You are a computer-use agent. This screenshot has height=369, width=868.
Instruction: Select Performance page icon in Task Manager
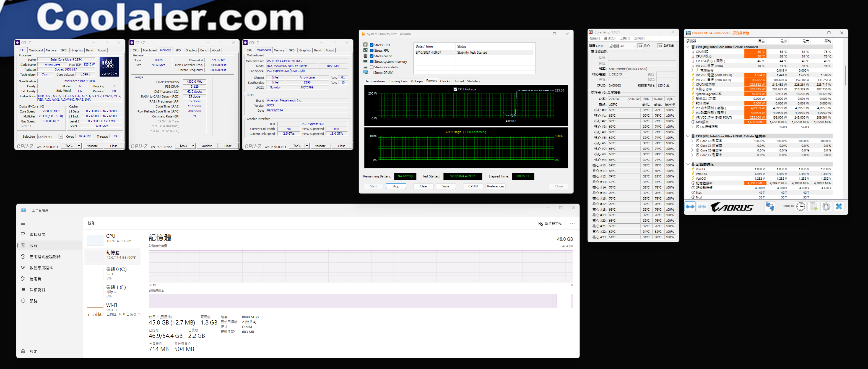(23, 245)
